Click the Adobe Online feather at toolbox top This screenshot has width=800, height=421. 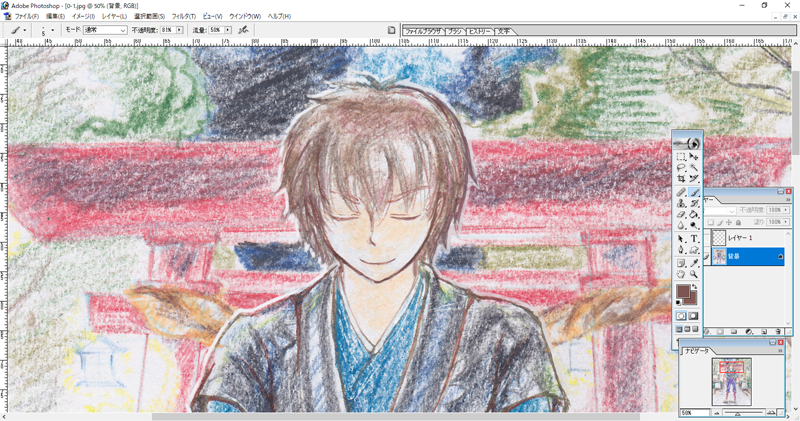[x=687, y=142]
